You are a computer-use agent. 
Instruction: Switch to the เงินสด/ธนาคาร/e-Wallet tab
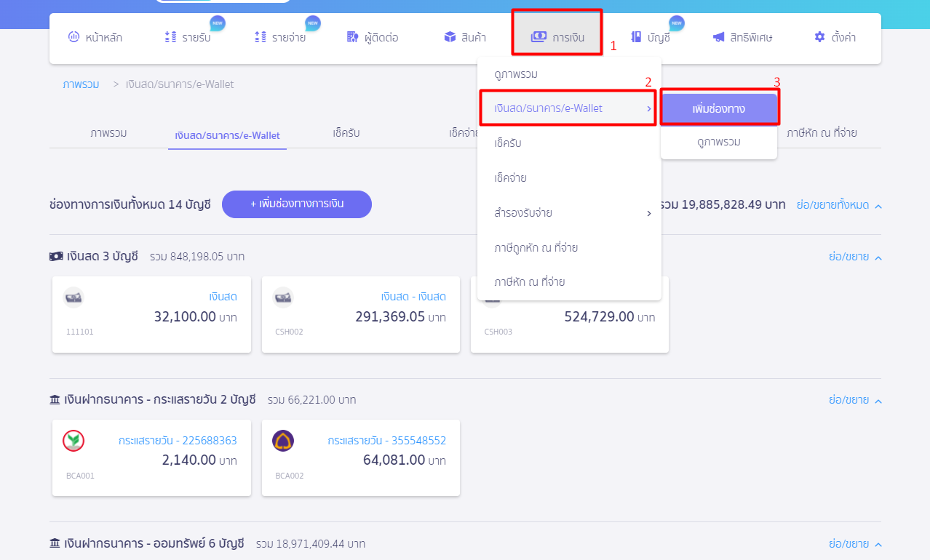(227, 135)
